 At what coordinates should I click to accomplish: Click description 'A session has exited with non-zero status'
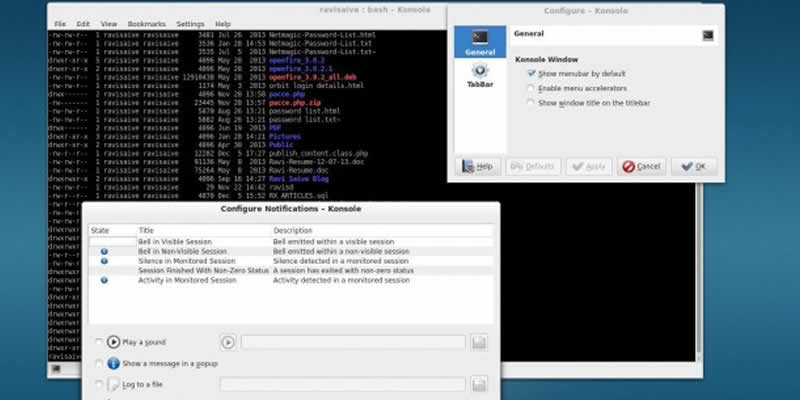click(x=343, y=270)
